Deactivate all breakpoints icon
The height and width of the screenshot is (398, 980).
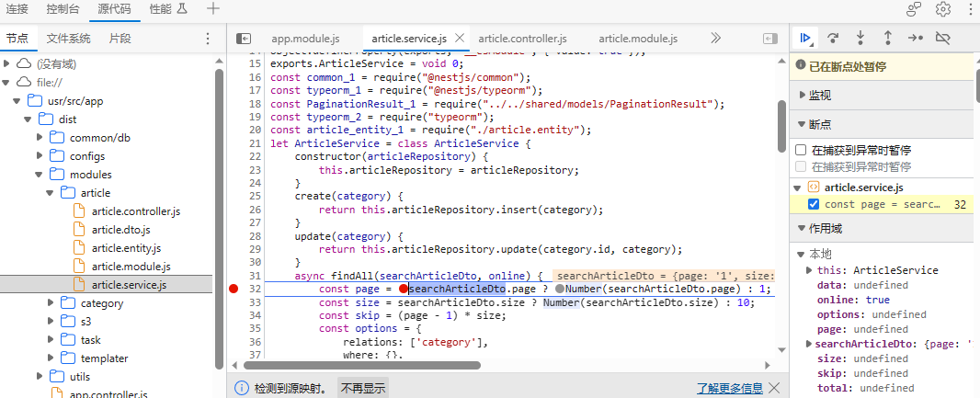tap(942, 38)
